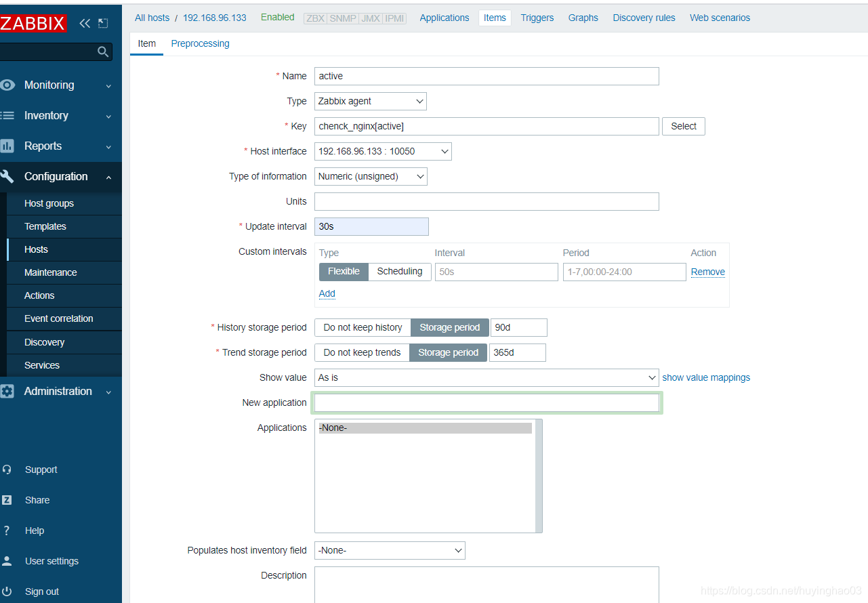Choose Storage period for trends
The height and width of the screenshot is (603, 868).
448,352
